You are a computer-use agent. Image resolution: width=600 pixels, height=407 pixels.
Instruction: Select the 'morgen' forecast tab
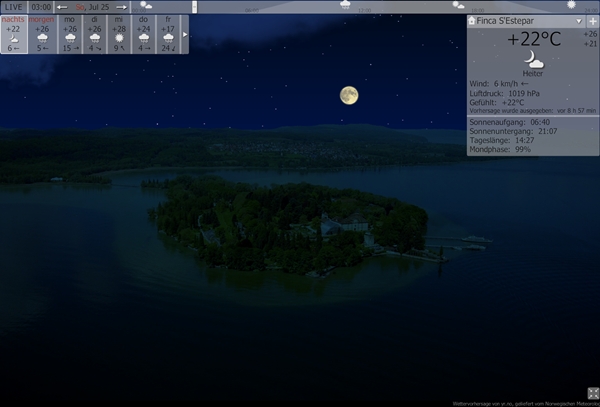point(42,34)
